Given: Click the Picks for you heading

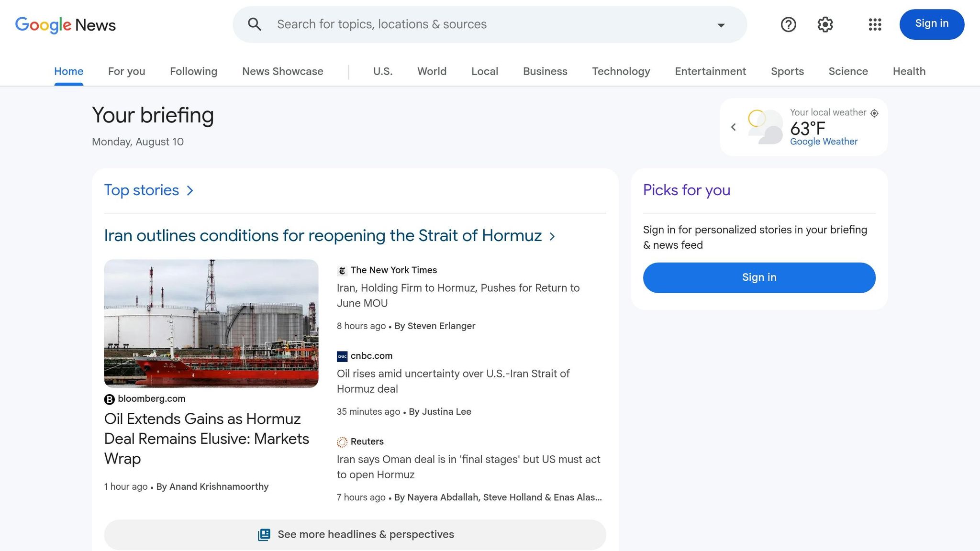Looking at the screenshot, I should (686, 190).
